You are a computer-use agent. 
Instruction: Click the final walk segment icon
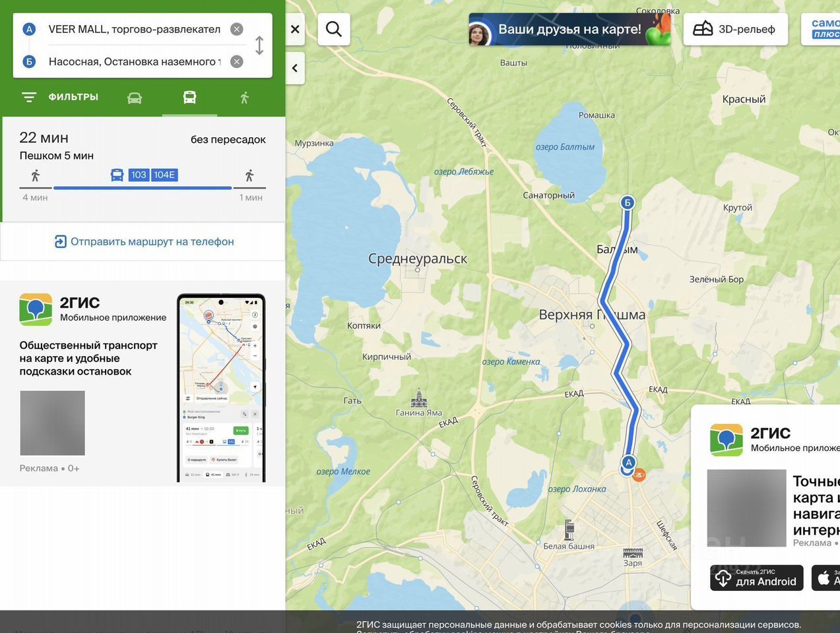[x=249, y=175]
